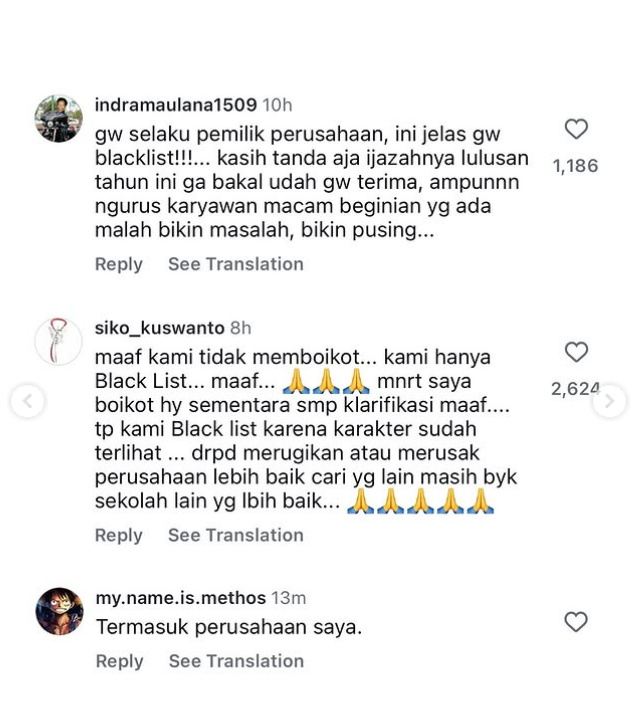
Task: Like indramaulana1509's comment with the heart
Action: pyautogui.click(x=576, y=129)
